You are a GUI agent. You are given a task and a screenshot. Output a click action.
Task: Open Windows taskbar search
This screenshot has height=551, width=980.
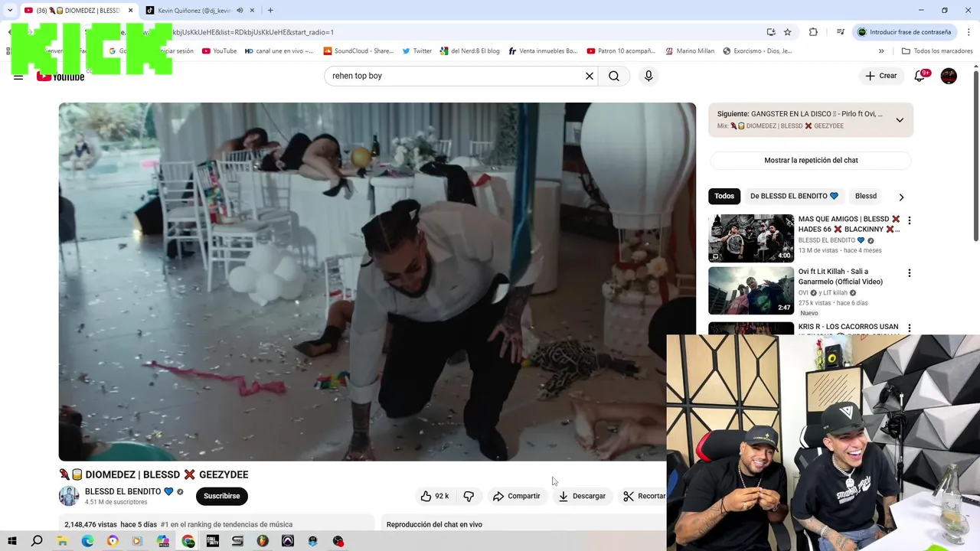click(37, 541)
